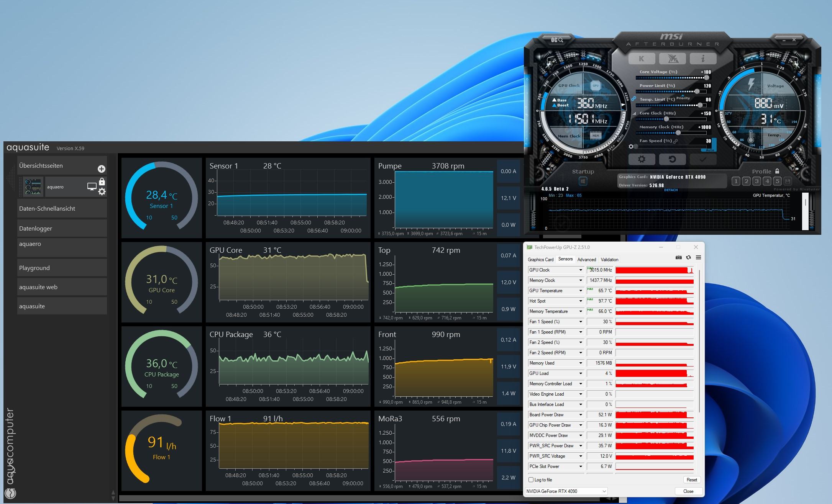
Task: Open Playground in aquasuite sidebar
Action: [62, 268]
